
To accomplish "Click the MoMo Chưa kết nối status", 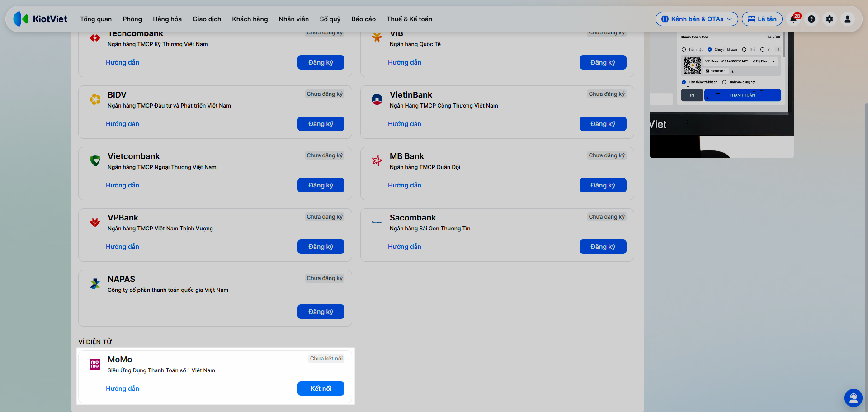I will tap(326, 359).
